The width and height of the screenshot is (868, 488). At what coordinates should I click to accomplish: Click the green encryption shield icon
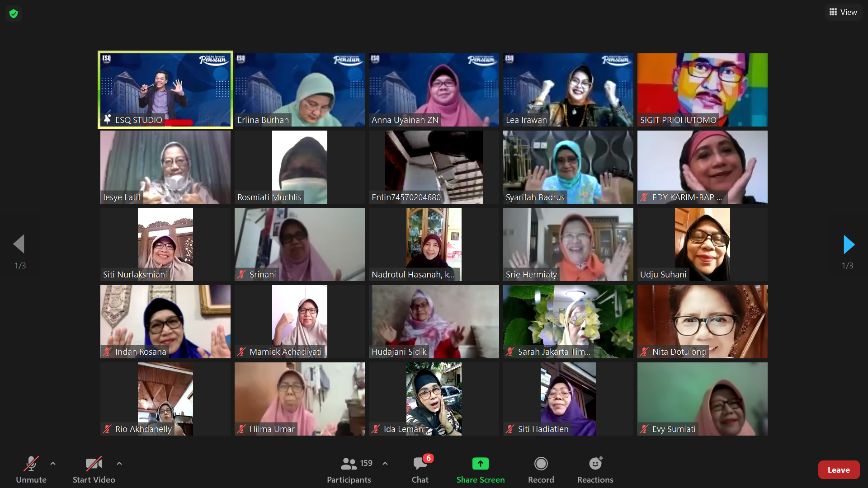point(14,14)
